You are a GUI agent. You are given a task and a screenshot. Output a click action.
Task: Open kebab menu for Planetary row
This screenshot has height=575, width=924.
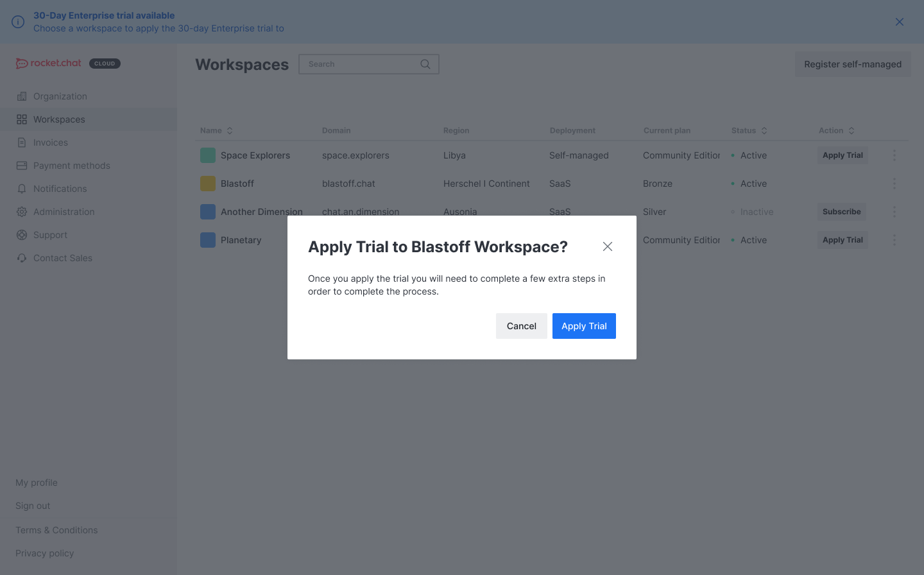pyautogui.click(x=894, y=240)
